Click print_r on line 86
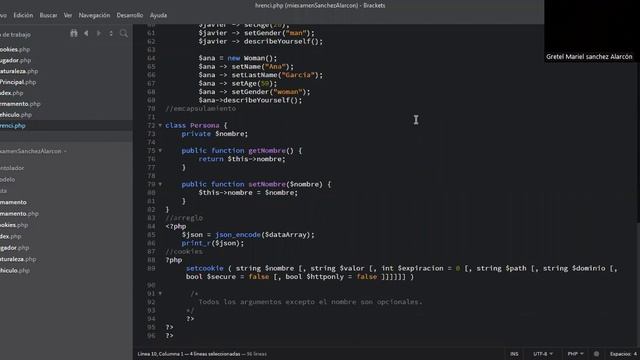The width and height of the screenshot is (640, 360). 196,243
